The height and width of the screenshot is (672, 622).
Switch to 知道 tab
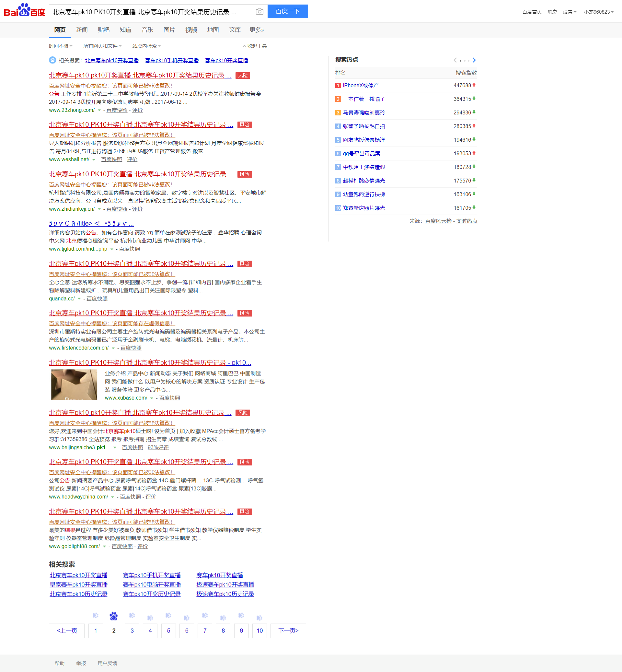[x=126, y=29]
